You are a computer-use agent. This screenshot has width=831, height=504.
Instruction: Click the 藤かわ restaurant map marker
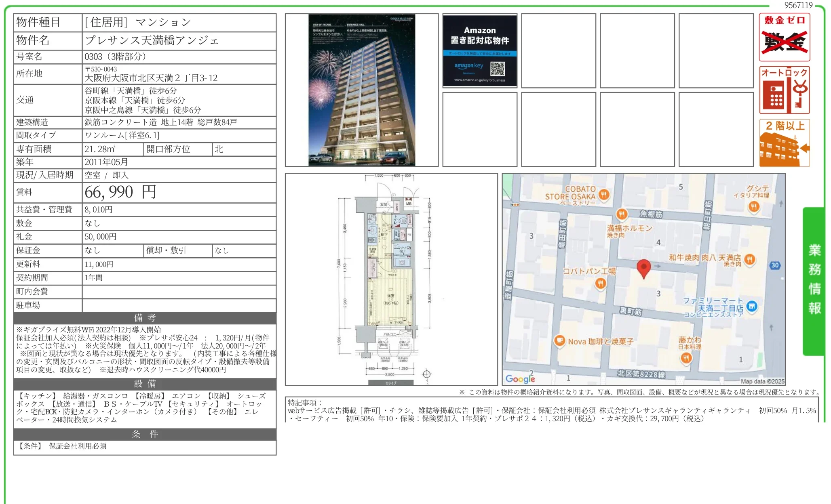click(x=686, y=358)
